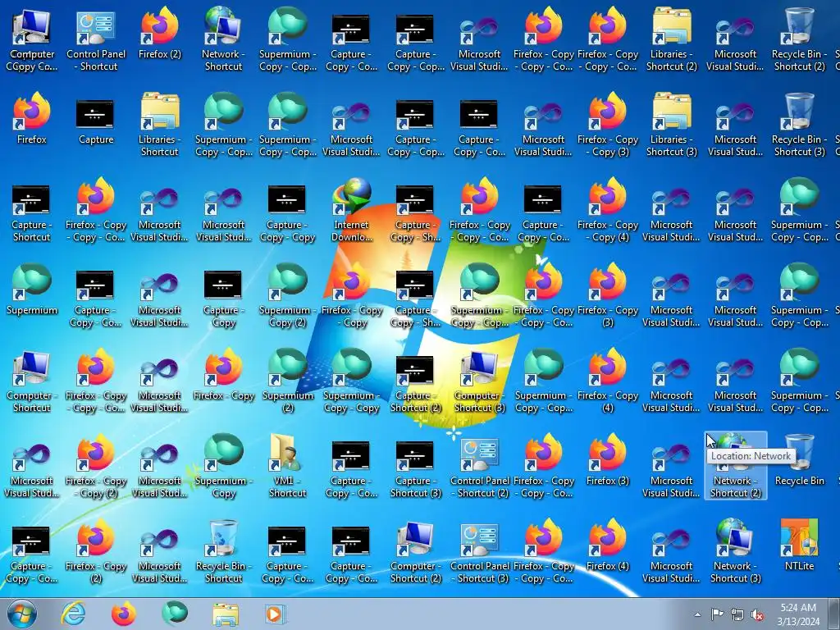Screen dimensions: 840x630
Task: Select the Libraries - Shortcut (3) icon
Action: [x=671, y=124]
